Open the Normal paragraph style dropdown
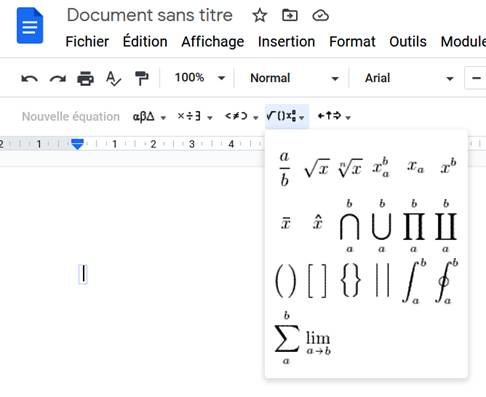This screenshot has width=486, height=397. click(x=294, y=78)
